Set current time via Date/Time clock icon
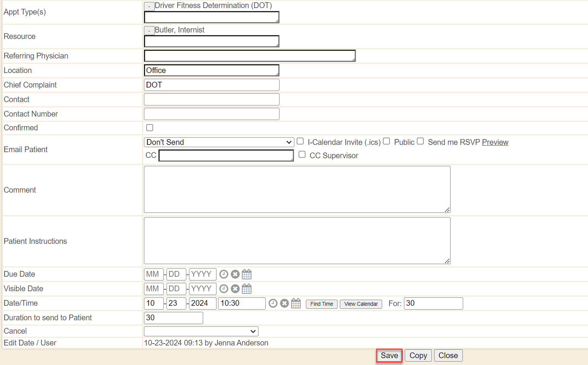Viewport: 588px width, 365px height. pos(273,303)
